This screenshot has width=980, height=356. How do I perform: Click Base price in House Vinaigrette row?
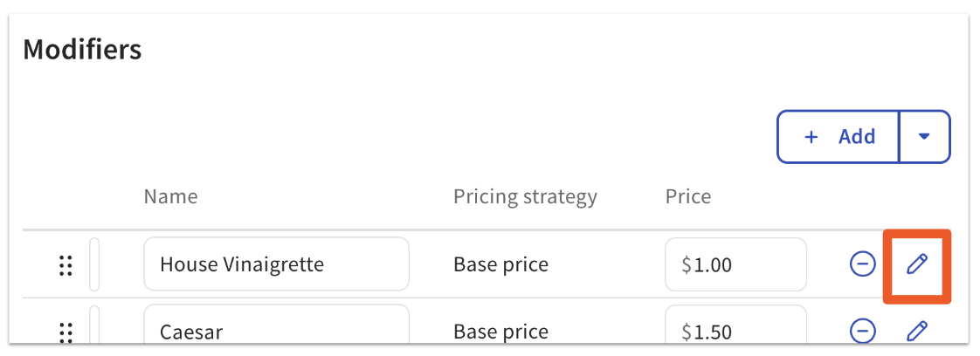[500, 264]
